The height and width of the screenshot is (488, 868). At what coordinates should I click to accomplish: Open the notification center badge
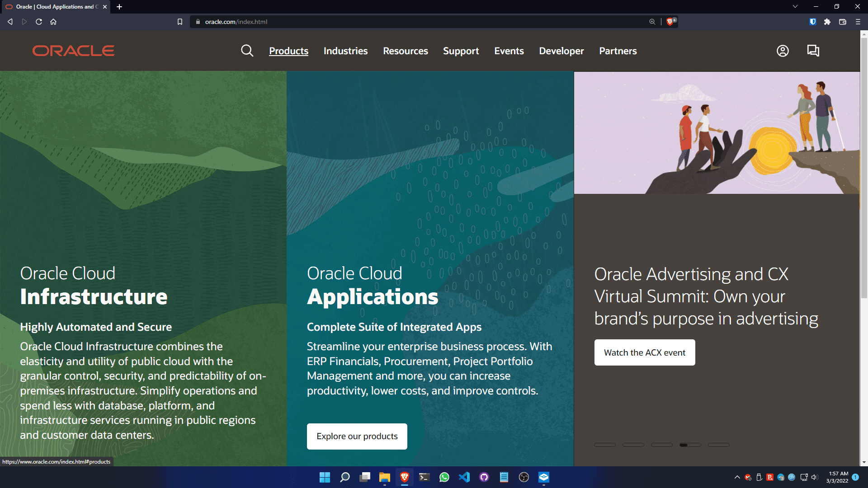tap(855, 477)
